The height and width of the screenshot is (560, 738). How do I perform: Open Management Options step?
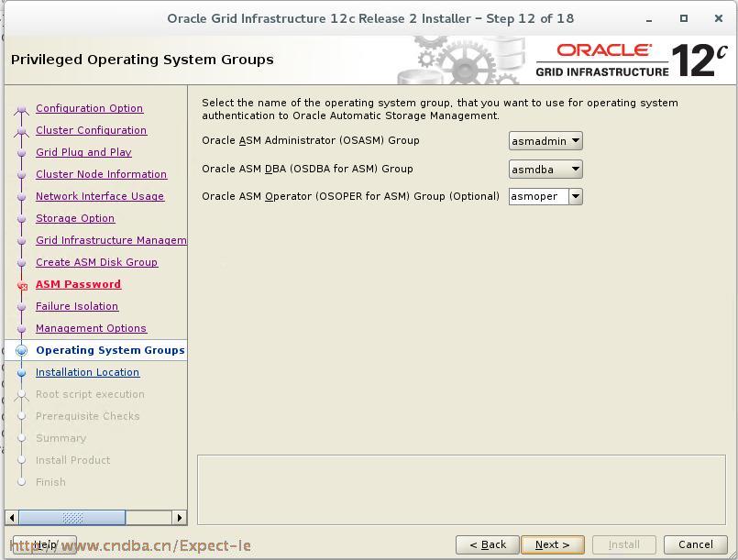(92, 328)
